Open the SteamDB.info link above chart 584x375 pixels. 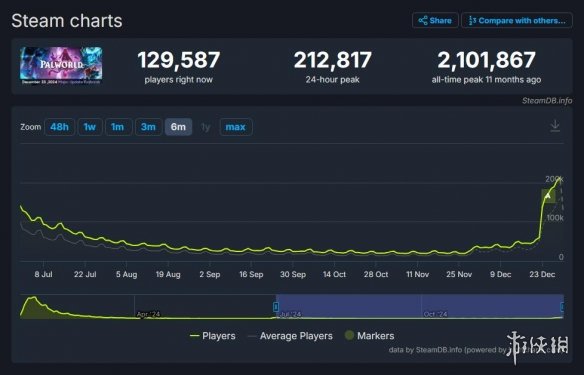coord(547,101)
